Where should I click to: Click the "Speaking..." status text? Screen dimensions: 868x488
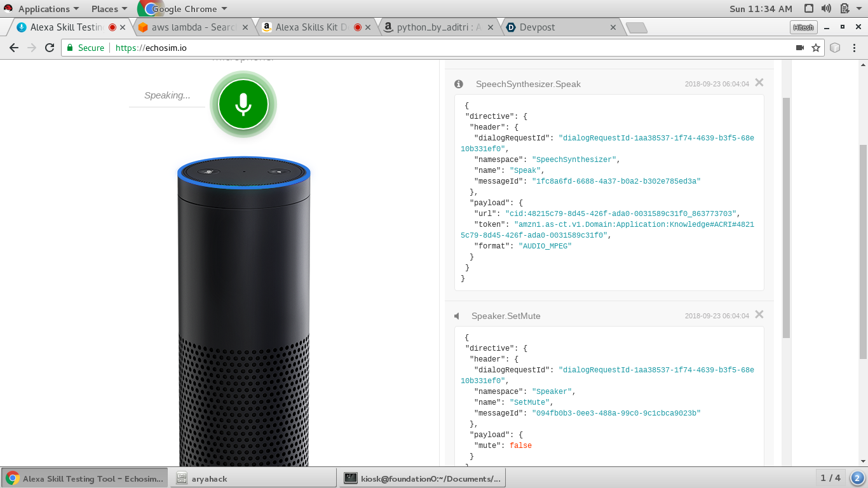[x=167, y=95]
